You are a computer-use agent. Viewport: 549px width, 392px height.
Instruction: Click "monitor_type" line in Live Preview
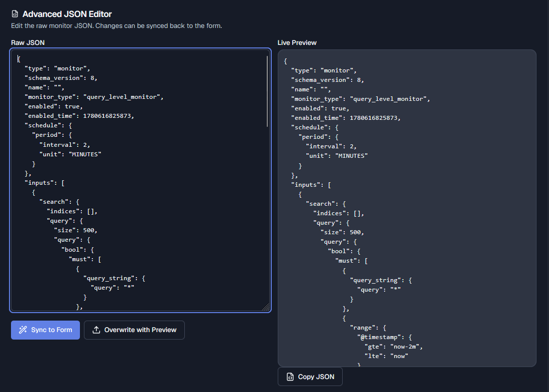tap(361, 99)
